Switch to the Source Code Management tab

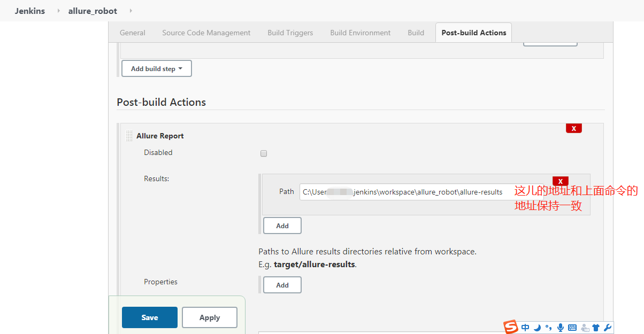(206, 33)
